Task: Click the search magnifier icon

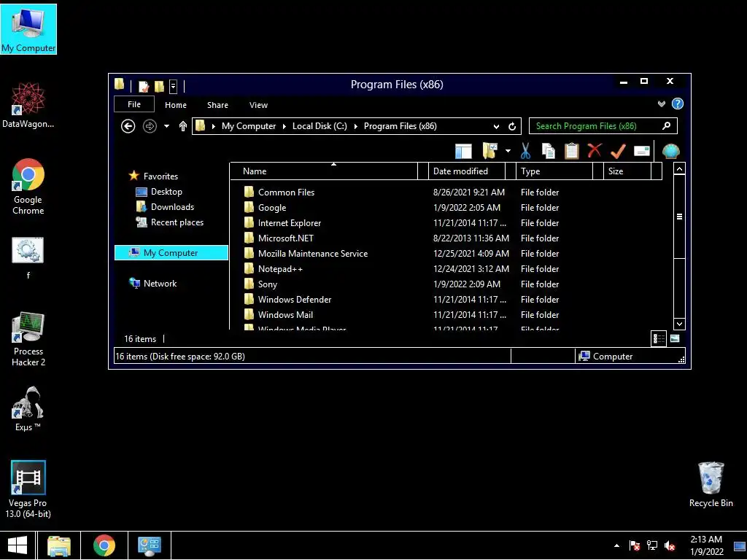Action: pyautogui.click(x=666, y=125)
